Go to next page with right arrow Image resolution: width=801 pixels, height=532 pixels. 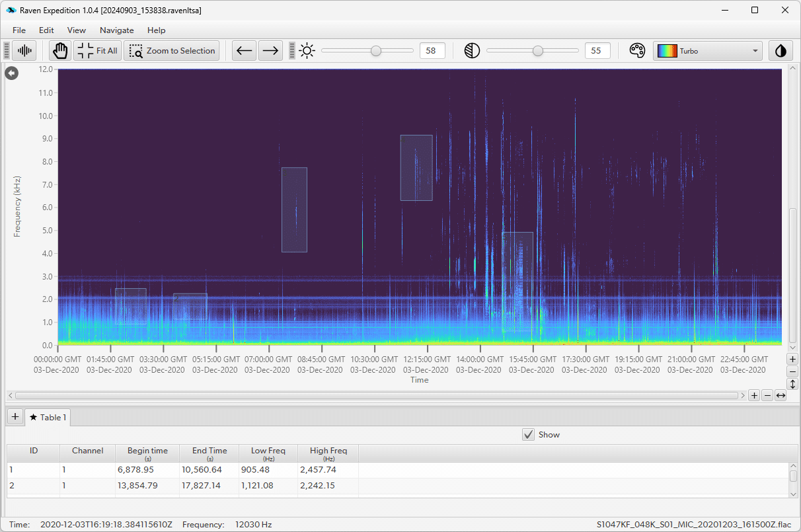(x=270, y=51)
